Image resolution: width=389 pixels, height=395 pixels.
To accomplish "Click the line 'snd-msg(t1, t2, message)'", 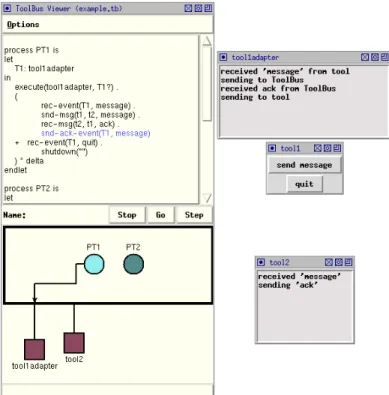I will click(x=90, y=115).
